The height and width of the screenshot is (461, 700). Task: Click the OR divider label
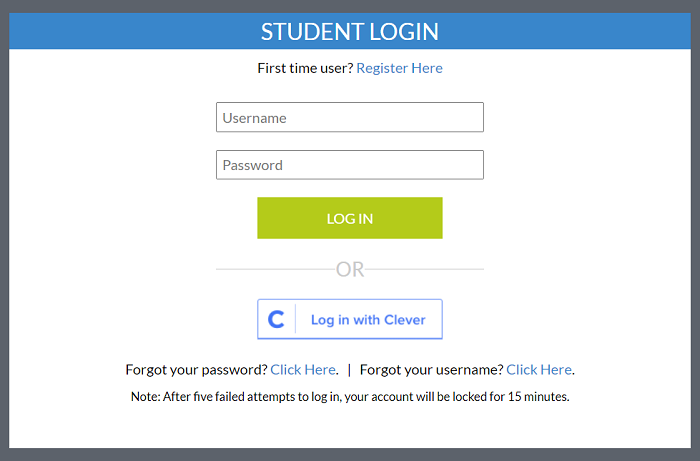[x=350, y=270]
